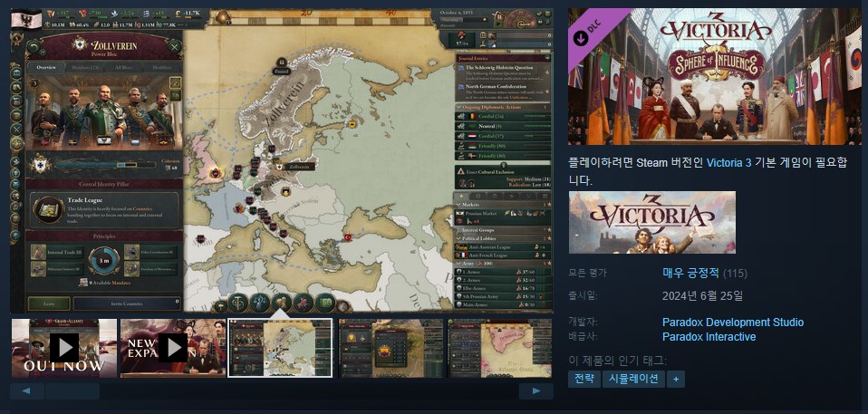Click the 이 제품의 인기 태그 heading
The image size is (868, 414).
pyautogui.click(x=617, y=361)
